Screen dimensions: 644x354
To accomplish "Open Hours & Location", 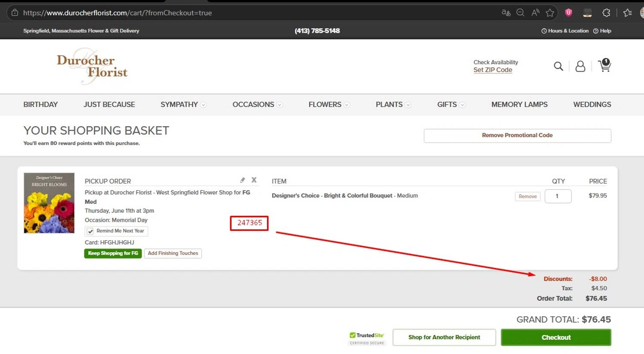I will (565, 31).
